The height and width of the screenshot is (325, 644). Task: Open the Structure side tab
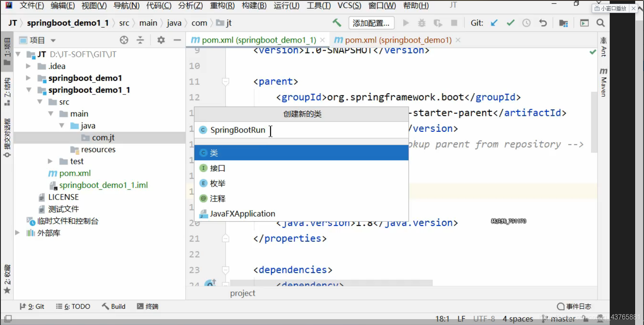point(7,92)
